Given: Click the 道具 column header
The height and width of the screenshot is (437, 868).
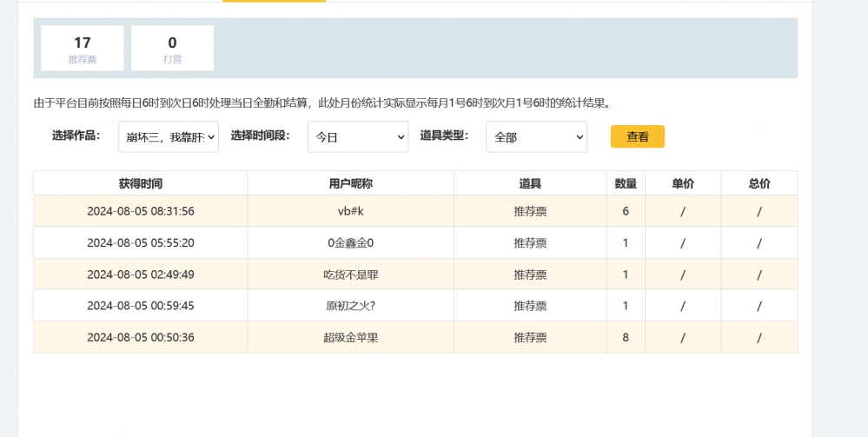Looking at the screenshot, I should click(x=530, y=183).
